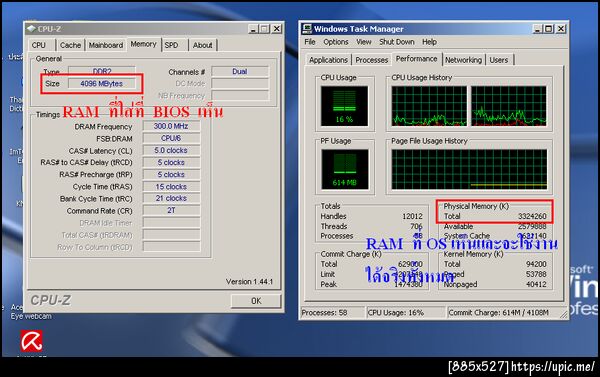This screenshot has width=600, height=377.
Task: Minimize the Windows Task Manager window
Action: (538, 29)
